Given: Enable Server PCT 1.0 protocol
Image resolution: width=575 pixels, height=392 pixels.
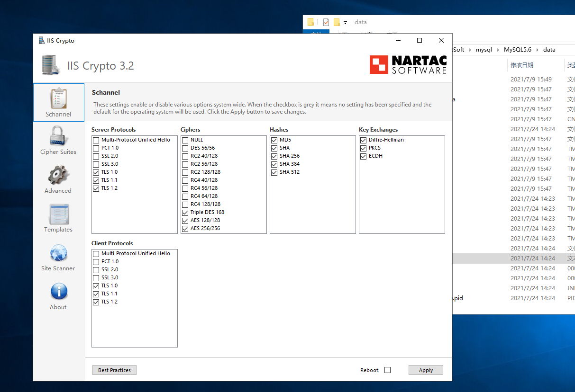Looking at the screenshot, I should point(96,148).
